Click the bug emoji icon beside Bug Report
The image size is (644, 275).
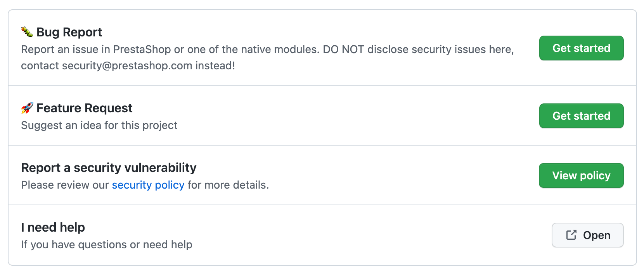click(27, 32)
